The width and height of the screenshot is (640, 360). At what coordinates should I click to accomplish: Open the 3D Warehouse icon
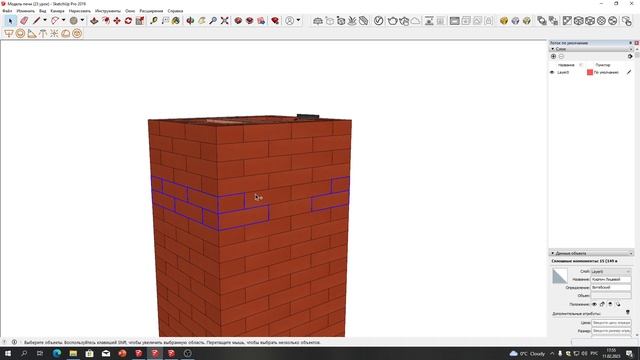click(x=238, y=20)
